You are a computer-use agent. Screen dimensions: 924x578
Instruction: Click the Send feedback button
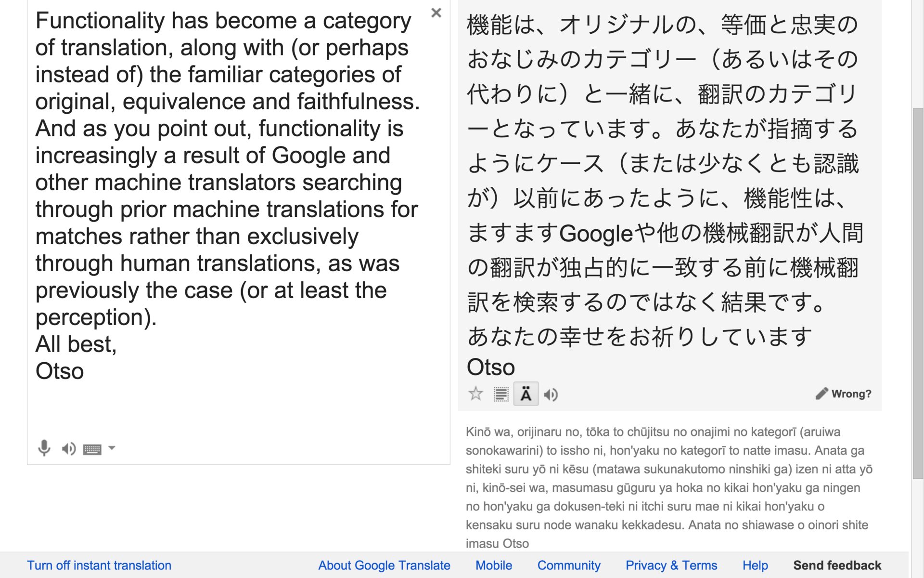click(x=837, y=565)
